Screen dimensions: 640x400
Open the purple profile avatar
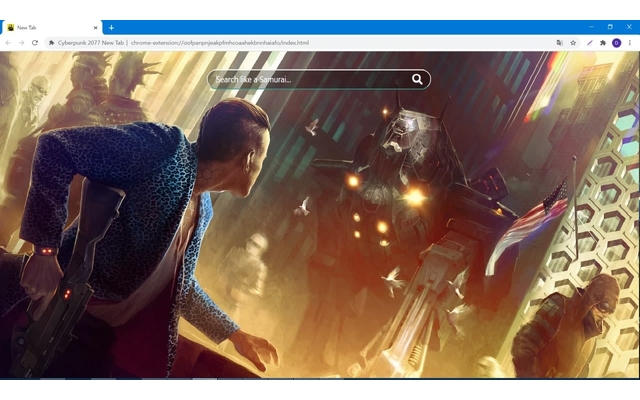(x=616, y=42)
